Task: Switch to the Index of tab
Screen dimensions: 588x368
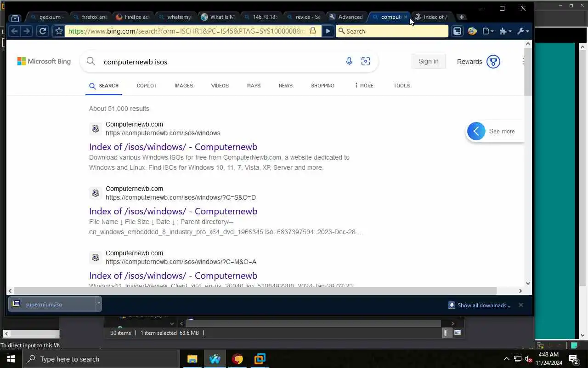Action: tap(432, 17)
